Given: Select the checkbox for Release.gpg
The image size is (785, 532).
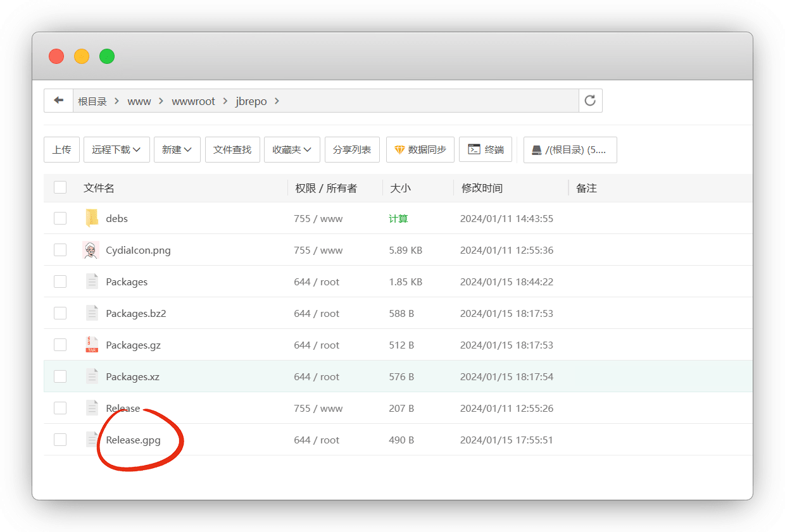Looking at the screenshot, I should [x=60, y=440].
